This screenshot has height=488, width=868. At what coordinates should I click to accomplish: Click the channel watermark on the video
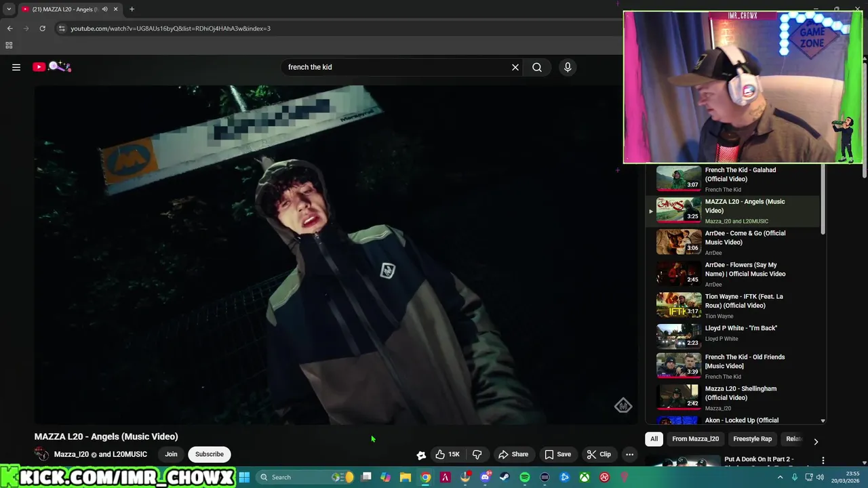[623, 405]
